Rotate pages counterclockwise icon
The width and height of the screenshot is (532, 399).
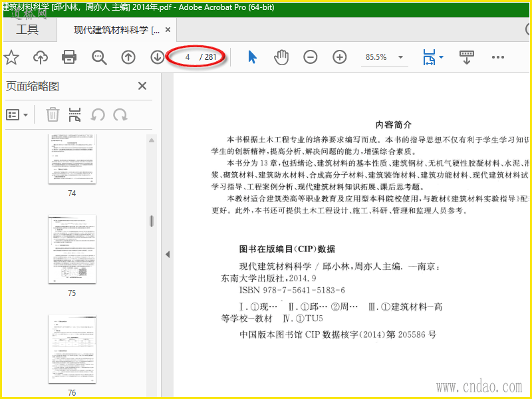[98, 115]
